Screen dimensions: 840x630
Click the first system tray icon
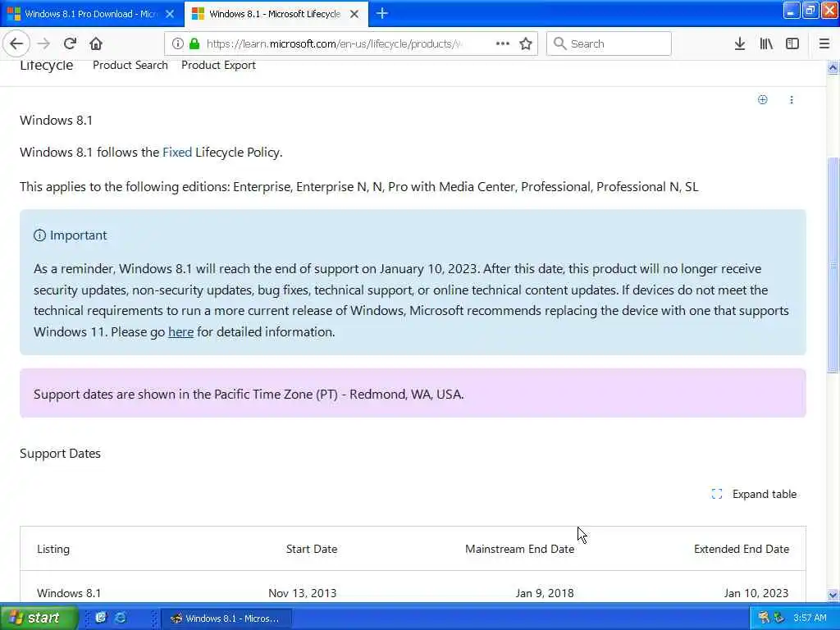click(x=764, y=618)
